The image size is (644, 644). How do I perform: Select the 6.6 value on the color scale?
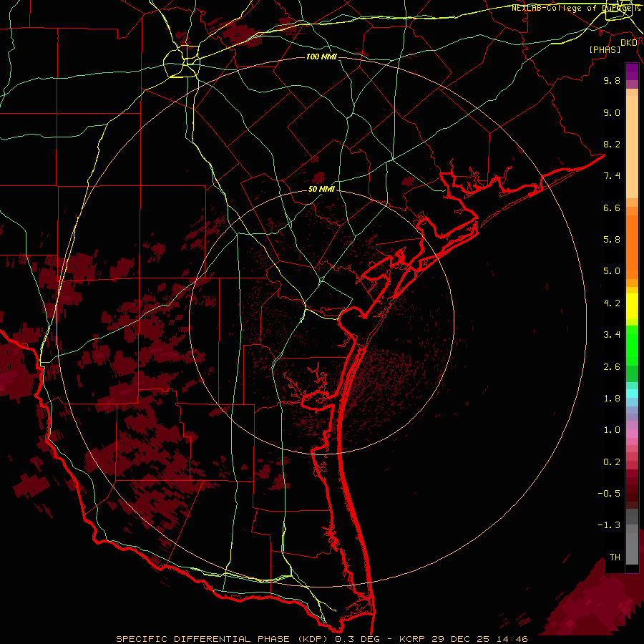point(612,208)
